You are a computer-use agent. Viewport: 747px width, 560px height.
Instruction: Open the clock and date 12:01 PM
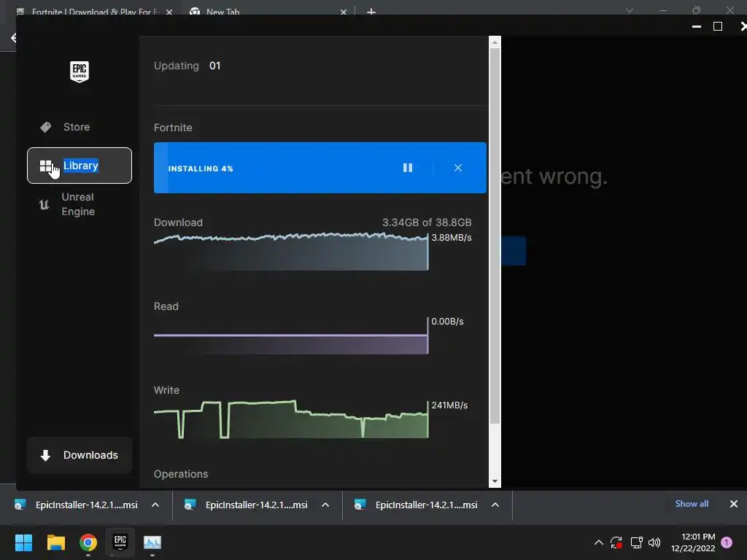coord(693,542)
